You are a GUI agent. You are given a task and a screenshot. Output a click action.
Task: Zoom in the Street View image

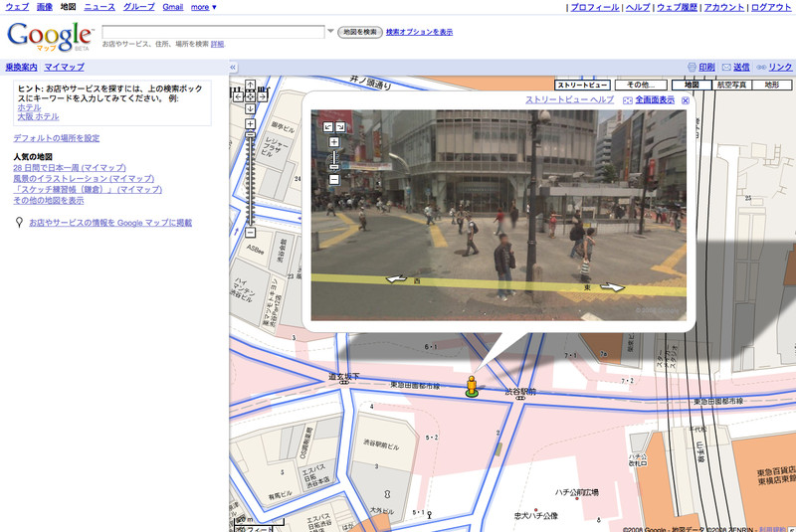(x=334, y=142)
